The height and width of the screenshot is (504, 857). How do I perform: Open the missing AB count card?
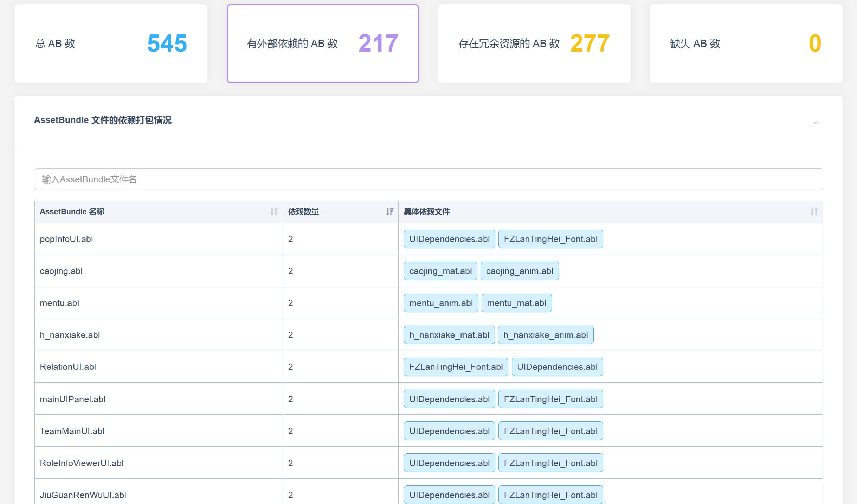[746, 44]
